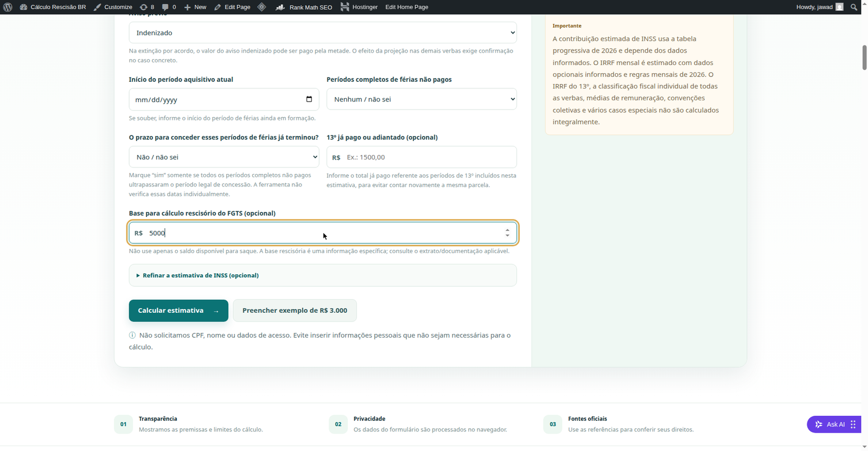The image size is (868, 451).
Task: Open the WordPress logo menu
Action: (8, 7)
